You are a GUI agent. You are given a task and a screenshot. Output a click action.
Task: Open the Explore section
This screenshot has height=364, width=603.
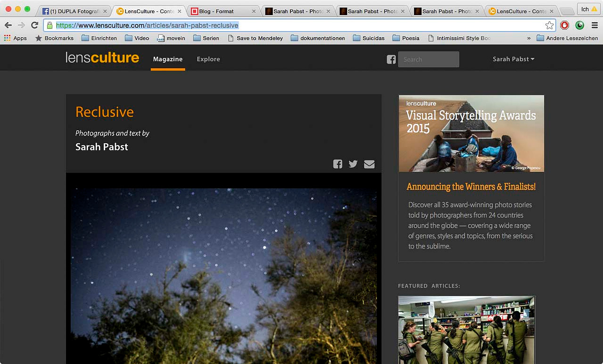(x=208, y=59)
